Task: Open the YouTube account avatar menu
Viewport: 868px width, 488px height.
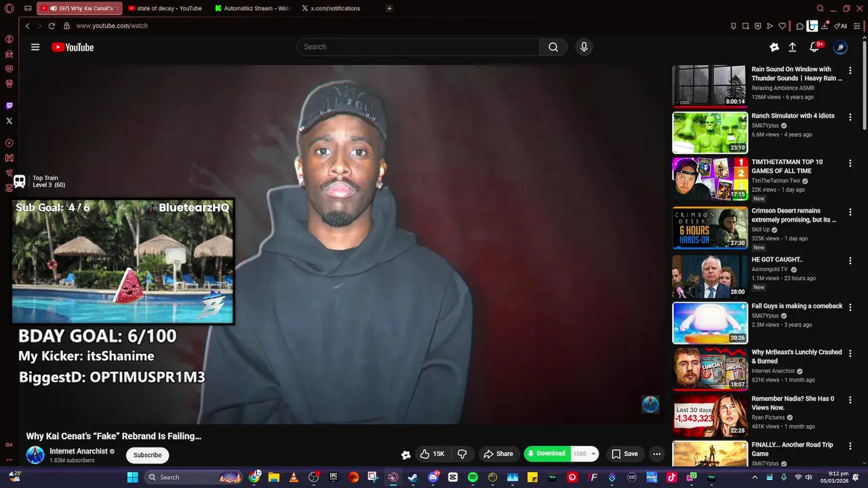Action: click(840, 47)
